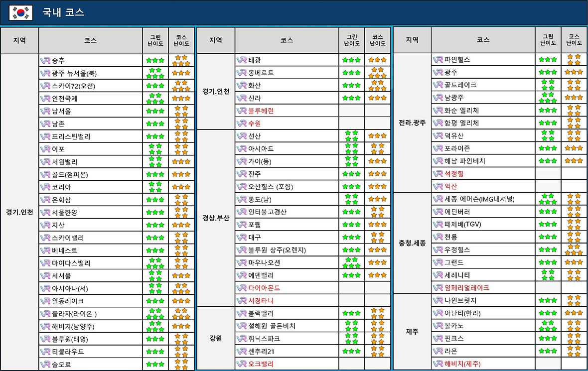Viewport: 588px width, 371px height.
Task: Choose the 휘닉스파크 course name
Action: coord(265,339)
